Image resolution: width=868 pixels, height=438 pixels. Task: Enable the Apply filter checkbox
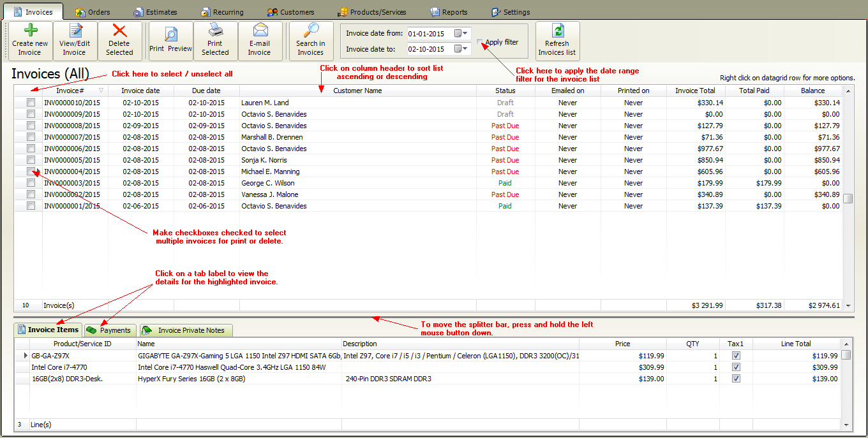(481, 42)
